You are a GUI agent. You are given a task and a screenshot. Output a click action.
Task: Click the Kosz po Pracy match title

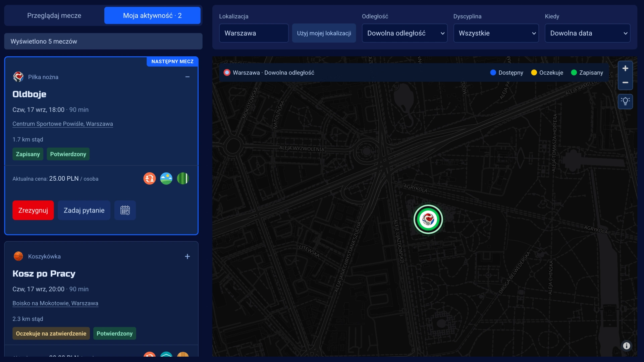pyautogui.click(x=44, y=274)
